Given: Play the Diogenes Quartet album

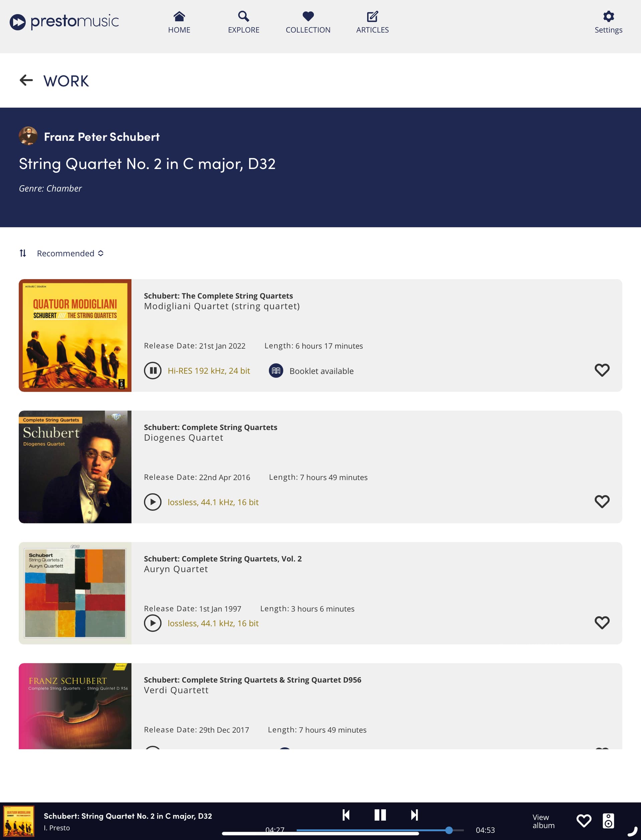Looking at the screenshot, I should pyautogui.click(x=153, y=502).
